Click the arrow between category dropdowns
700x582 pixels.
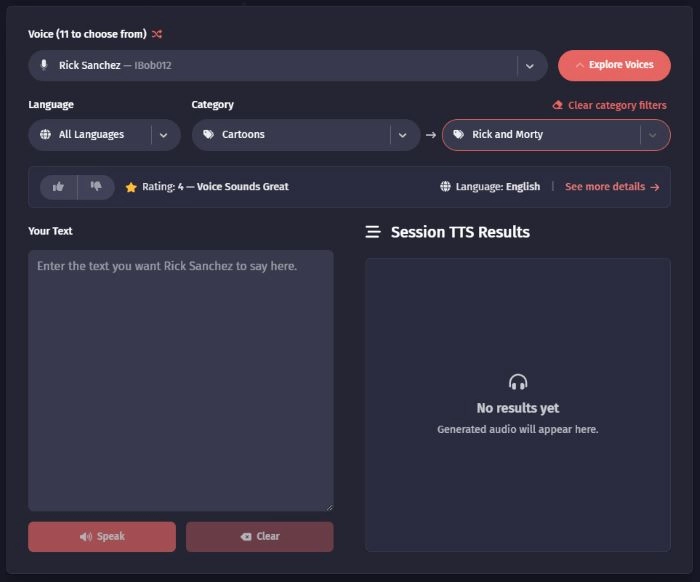coord(431,135)
